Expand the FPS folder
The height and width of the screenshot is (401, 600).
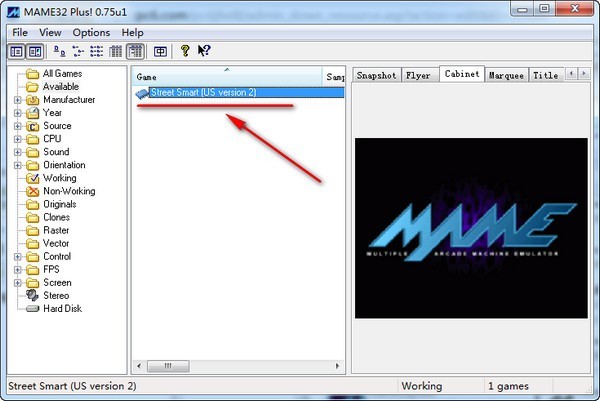(18, 269)
